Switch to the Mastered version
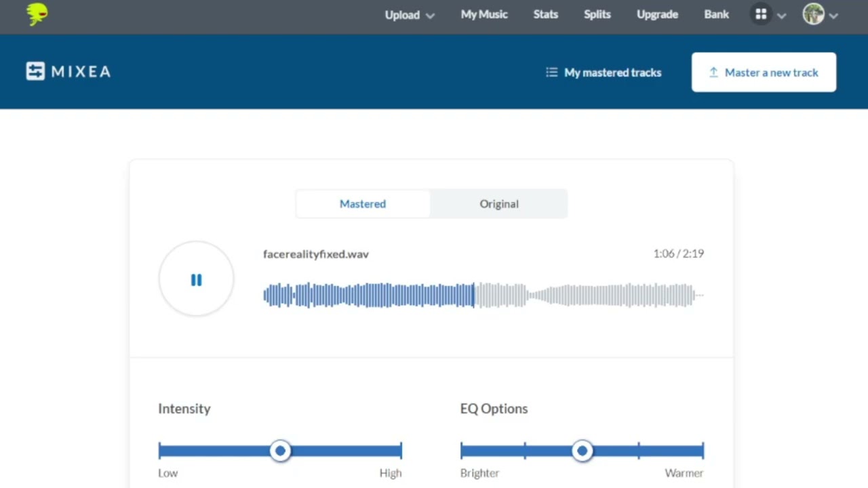The height and width of the screenshot is (488, 868). [x=363, y=204]
